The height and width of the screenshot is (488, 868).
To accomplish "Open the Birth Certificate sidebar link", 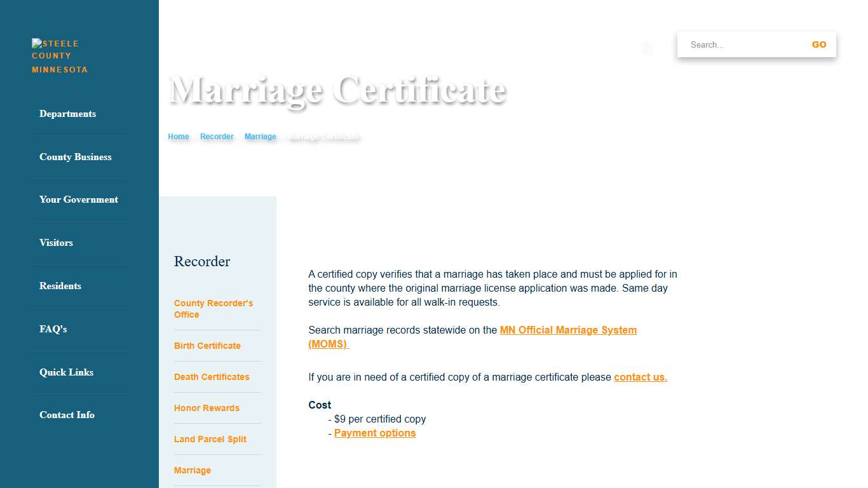I will tap(207, 346).
